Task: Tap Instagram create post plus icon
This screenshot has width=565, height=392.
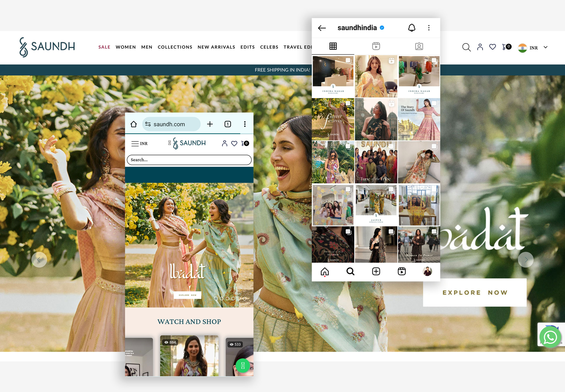Action: point(376,272)
